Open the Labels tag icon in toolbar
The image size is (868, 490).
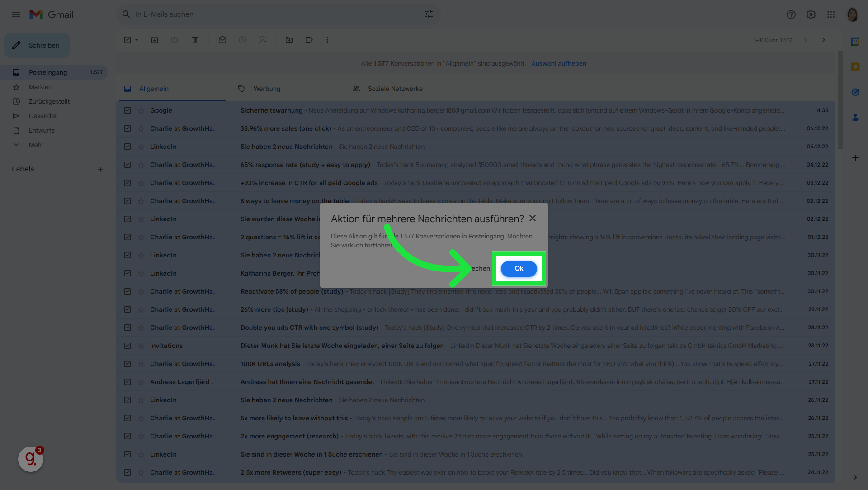pos(309,40)
